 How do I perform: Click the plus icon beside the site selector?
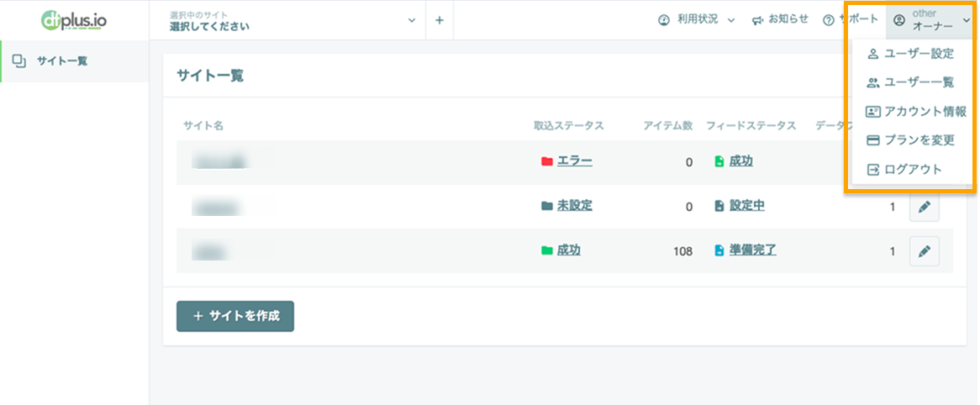click(x=440, y=20)
